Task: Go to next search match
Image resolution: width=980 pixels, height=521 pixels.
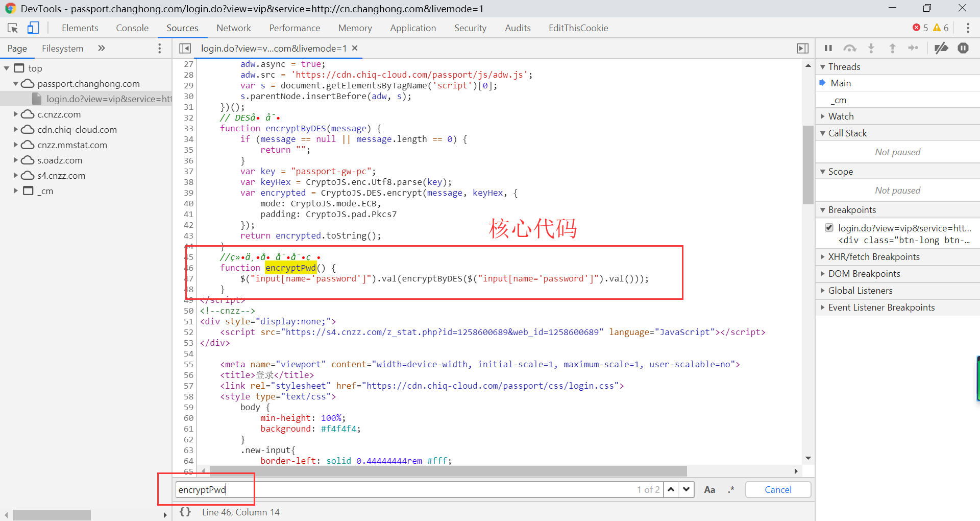Action: (x=687, y=489)
